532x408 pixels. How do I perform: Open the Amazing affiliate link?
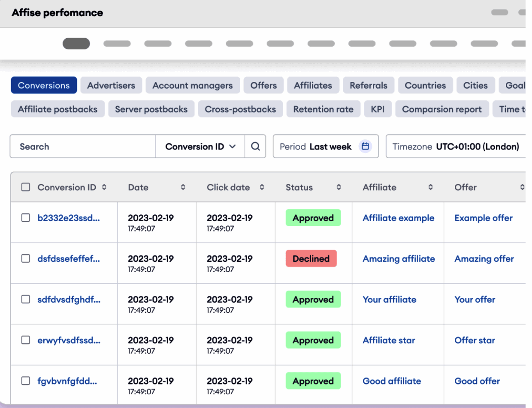click(x=399, y=259)
